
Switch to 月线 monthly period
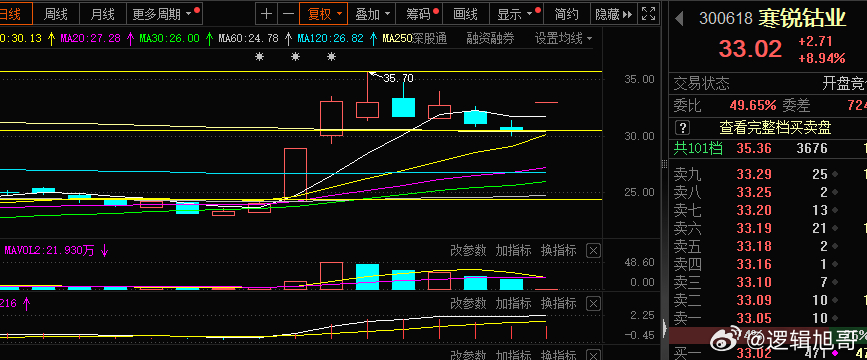pyautogui.click(x=102, y=14)
